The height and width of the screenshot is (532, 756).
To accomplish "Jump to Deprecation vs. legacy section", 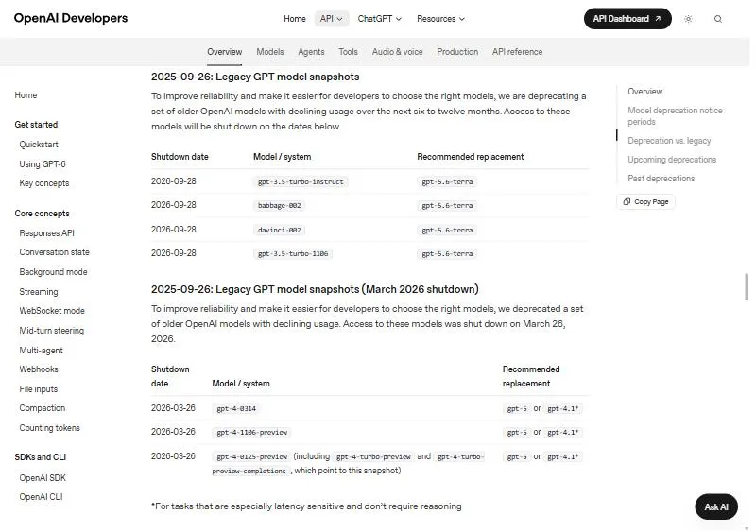I will click(669, 141).
